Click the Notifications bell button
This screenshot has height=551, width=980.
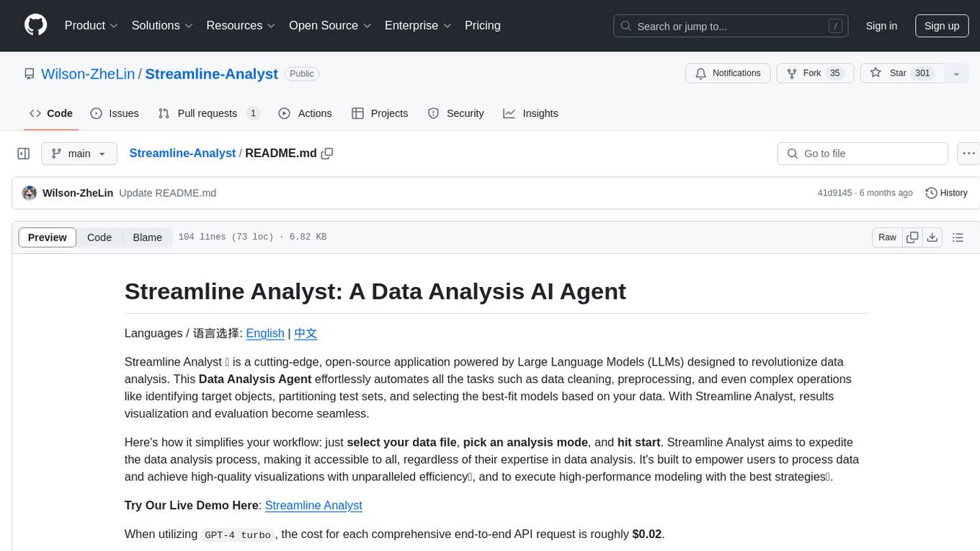[x=728, y=74]
